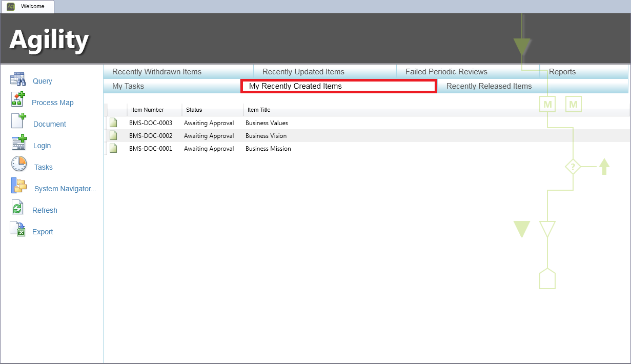This screenshot has height=364, width=631.
Task: Open the System Navigator link
Action: pyautogui.click(x=65, y=189)
